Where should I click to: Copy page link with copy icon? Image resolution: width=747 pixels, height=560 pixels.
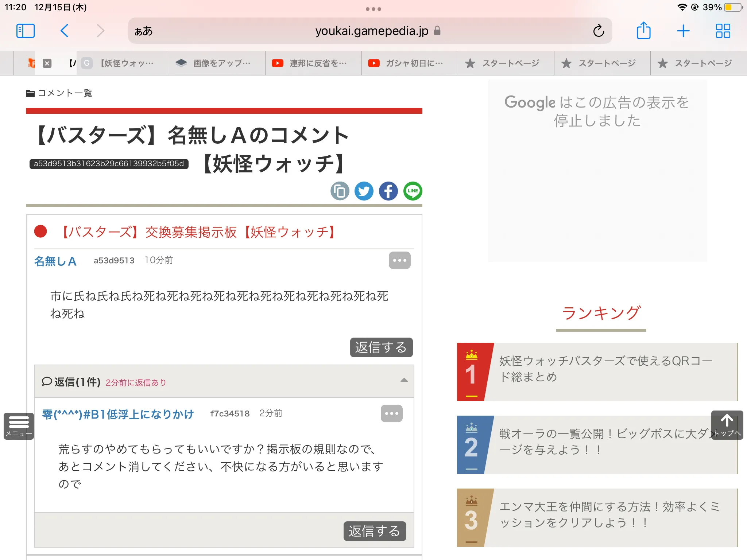pos(340,191)
